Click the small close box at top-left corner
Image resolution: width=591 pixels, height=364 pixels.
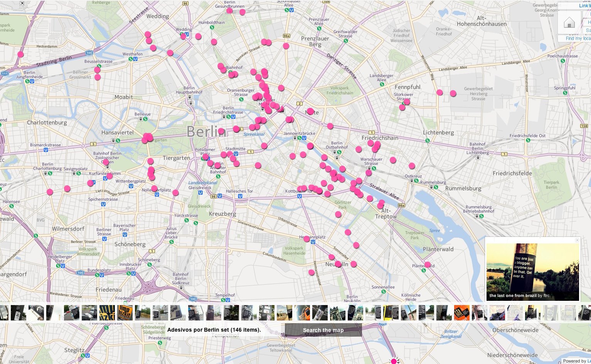(22, 3)
